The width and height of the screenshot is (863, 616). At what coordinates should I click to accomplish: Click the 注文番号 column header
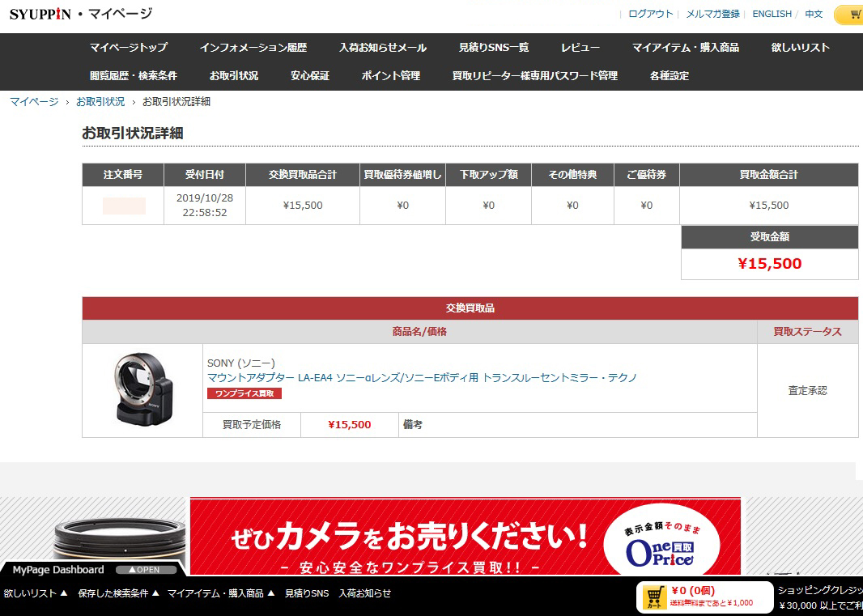(x=123, y=175)
